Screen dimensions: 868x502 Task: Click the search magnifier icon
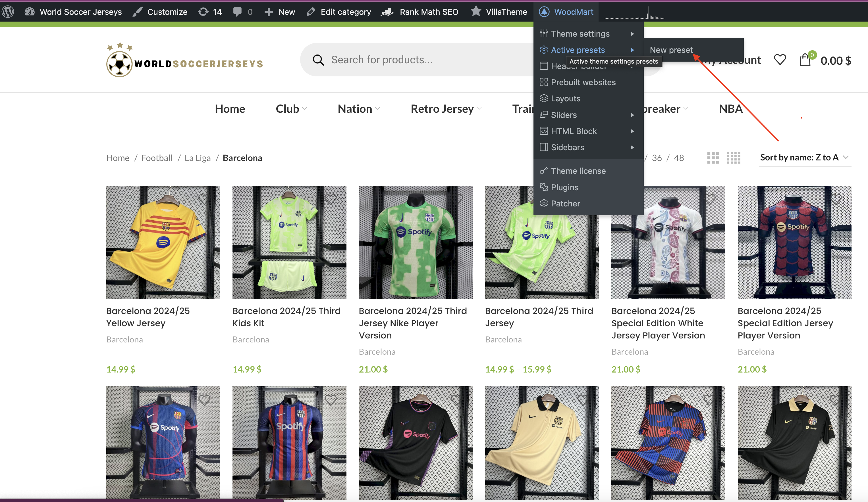pos(318,60)
